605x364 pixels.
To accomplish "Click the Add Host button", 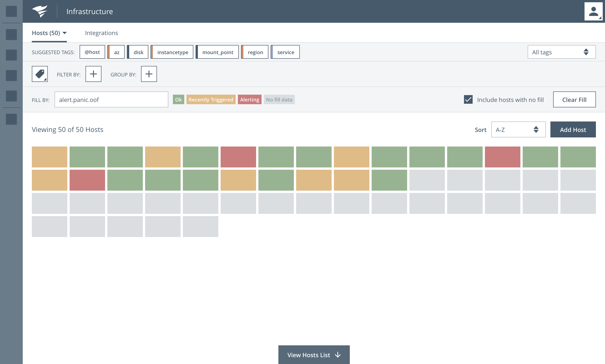I will [573, 129].
